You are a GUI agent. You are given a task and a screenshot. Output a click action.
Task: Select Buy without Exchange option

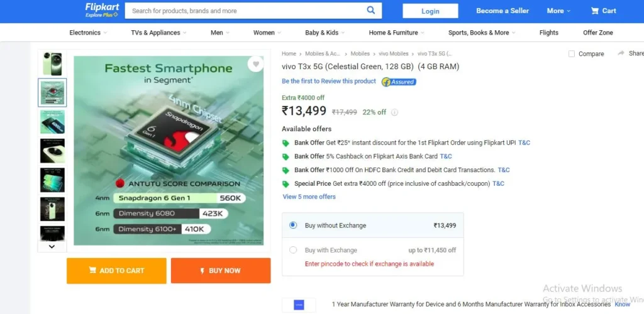tap(293, 225)
